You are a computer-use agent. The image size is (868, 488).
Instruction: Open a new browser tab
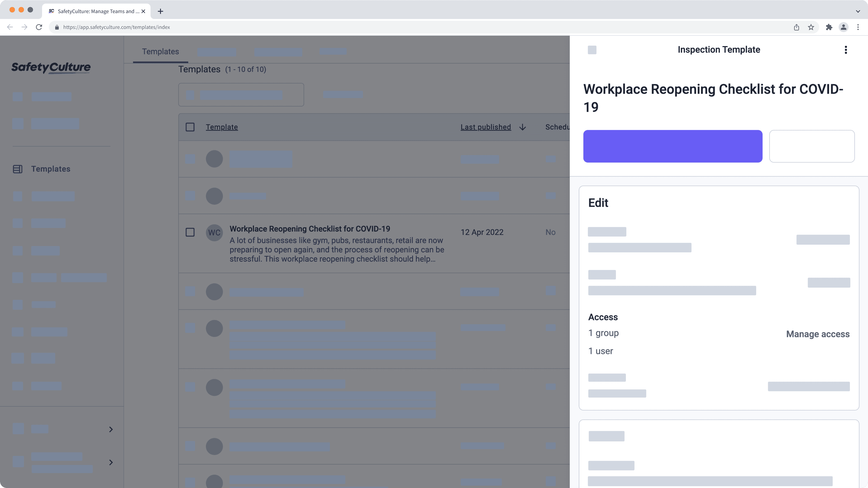(x=160, y=11)
